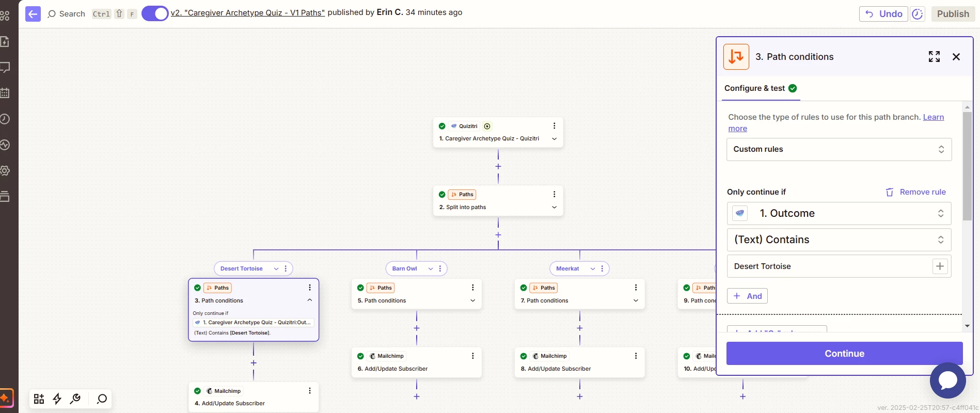
Task: Open three-dot menu on 3. Path conditions
Action: tap(310, 288)
